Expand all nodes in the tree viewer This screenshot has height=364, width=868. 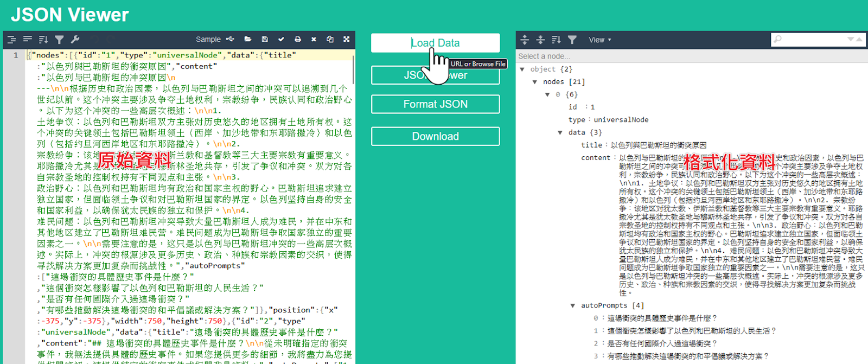tap(524, 40)
